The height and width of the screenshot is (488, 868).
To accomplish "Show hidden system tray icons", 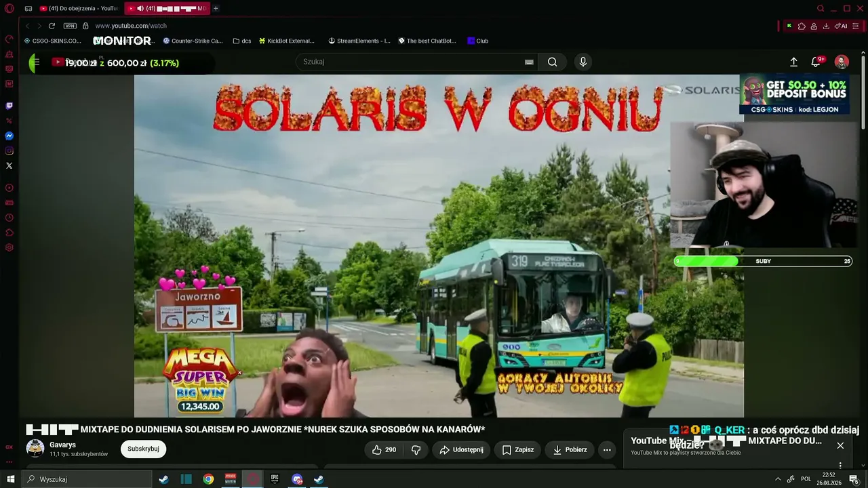I will (x=777, y=479).
